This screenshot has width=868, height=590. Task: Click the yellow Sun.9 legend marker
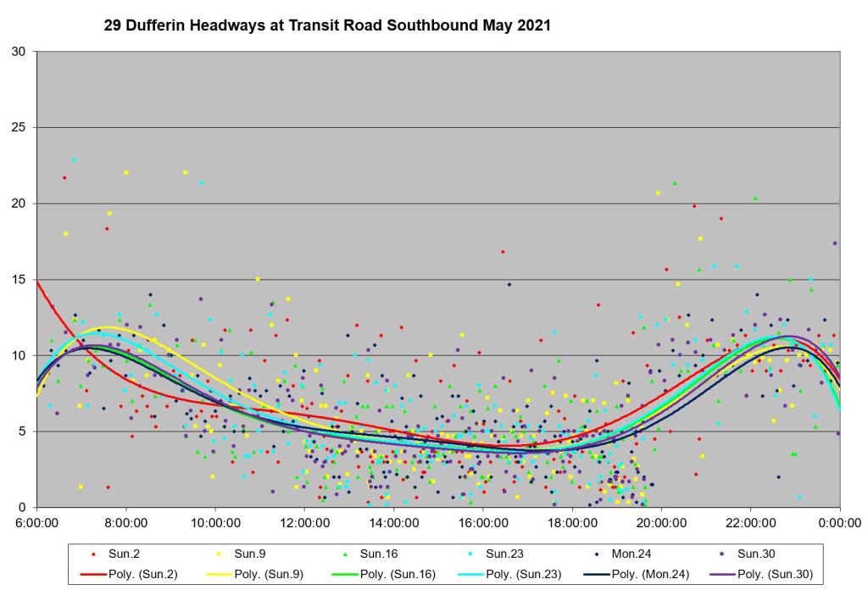click(220, 554)
